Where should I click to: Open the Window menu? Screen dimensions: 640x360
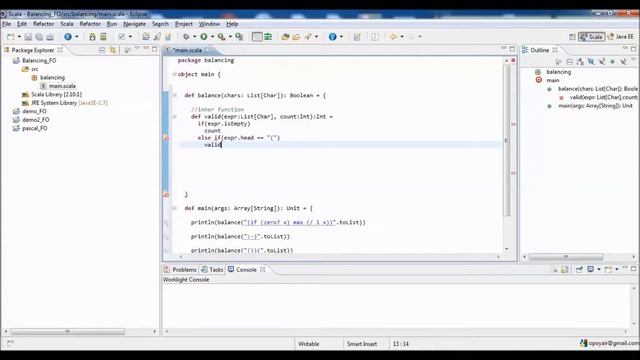click(x=209, y=24)
